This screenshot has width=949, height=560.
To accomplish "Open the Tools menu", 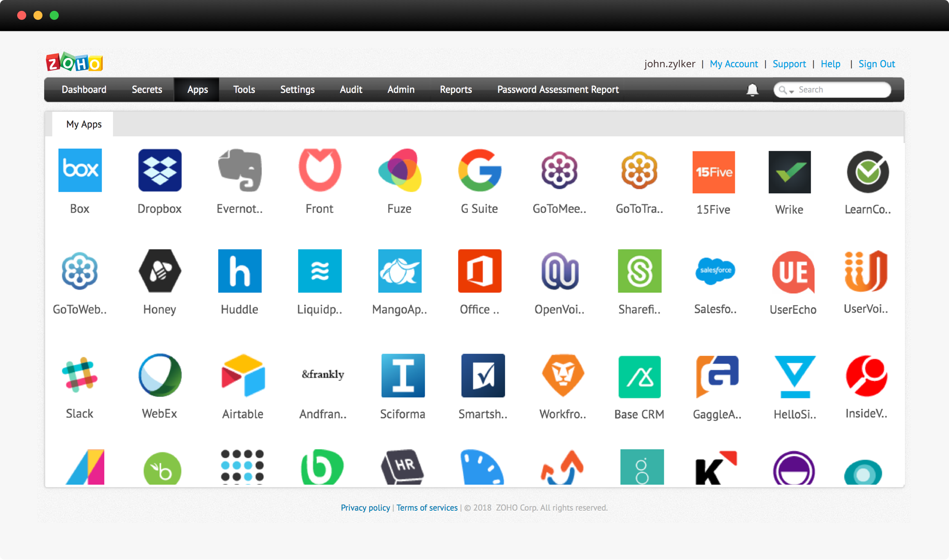I will tap(244, 89).
